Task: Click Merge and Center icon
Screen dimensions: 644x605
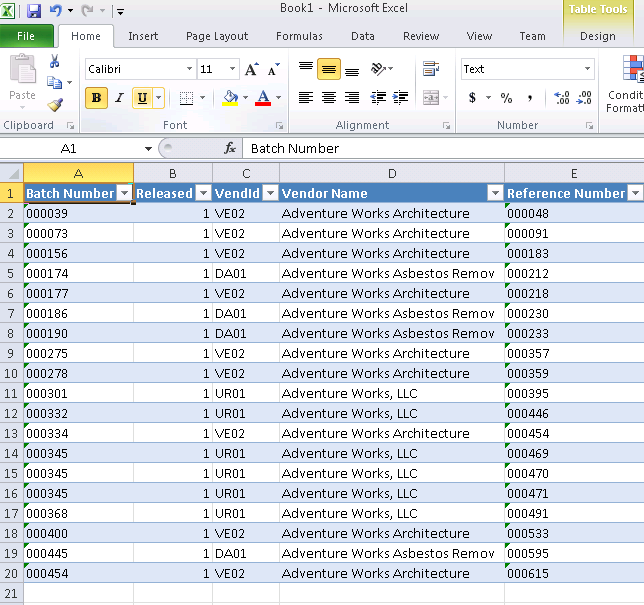Action: pos(431,98)
